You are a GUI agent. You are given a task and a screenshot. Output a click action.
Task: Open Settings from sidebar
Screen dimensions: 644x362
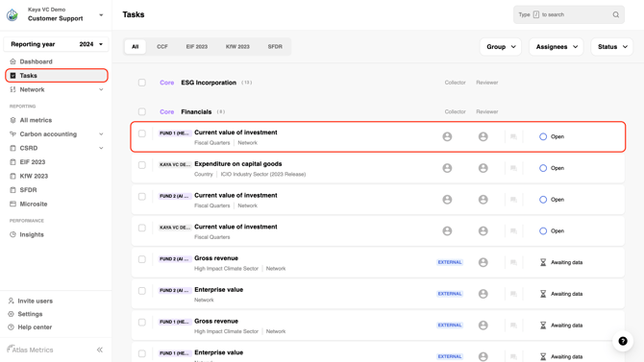(30, 314)
